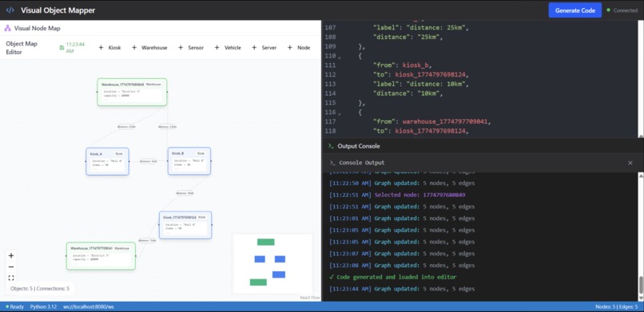The width and height of the screenshot is (644, 312).
Task: Click the 11:23:01 AM Graph updated log line
Action: 402,218
